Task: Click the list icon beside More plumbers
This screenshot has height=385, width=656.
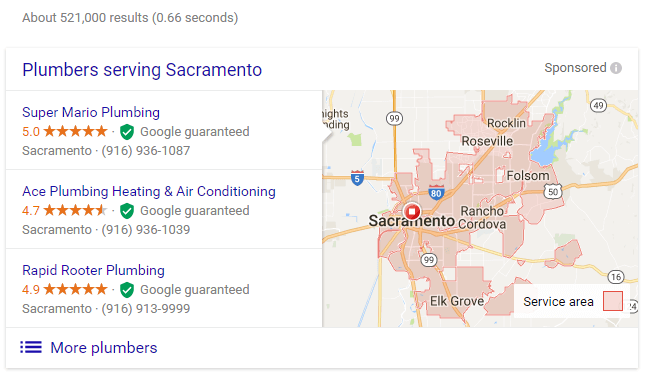Action: 31,347
